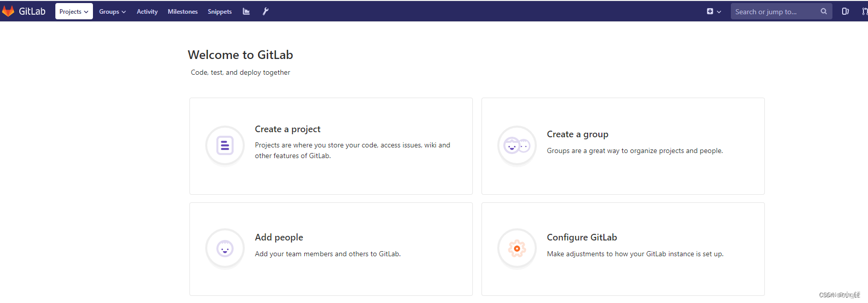Open the Admin area wrench icon
The height and width of the screenshot is (303, 868).
(x=265, y=11)
